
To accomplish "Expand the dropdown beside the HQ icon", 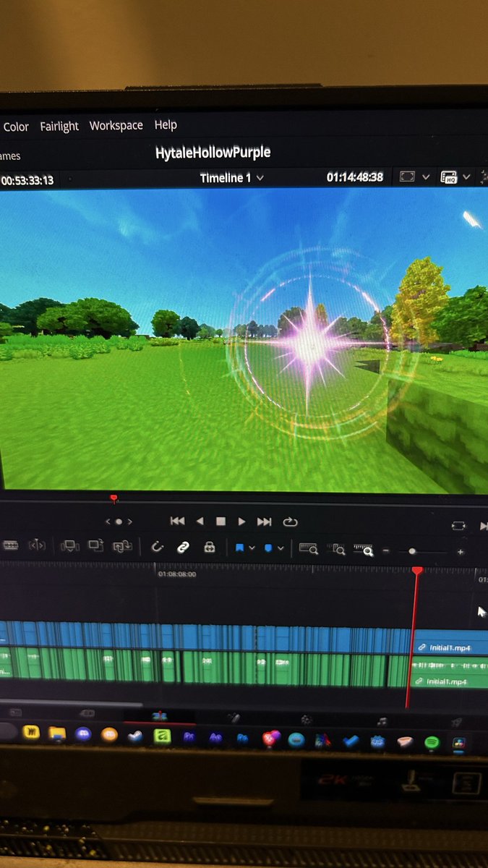I will [466, 177].
